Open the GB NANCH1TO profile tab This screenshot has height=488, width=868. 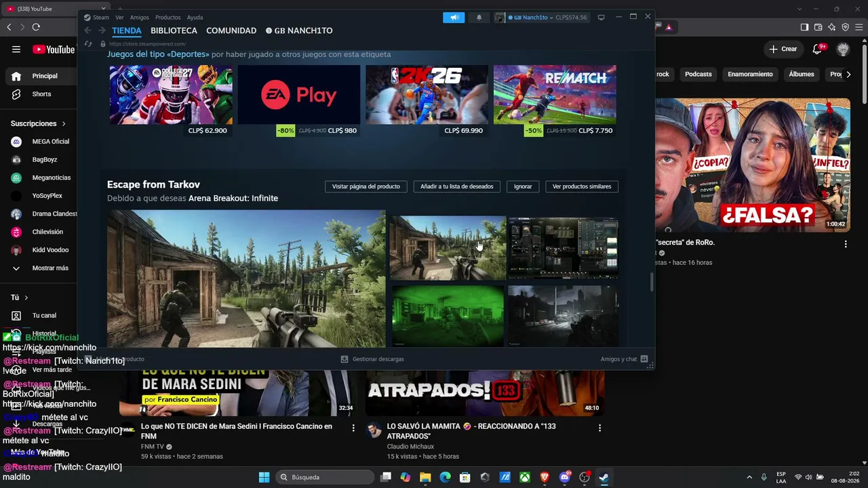coord(299,30)
